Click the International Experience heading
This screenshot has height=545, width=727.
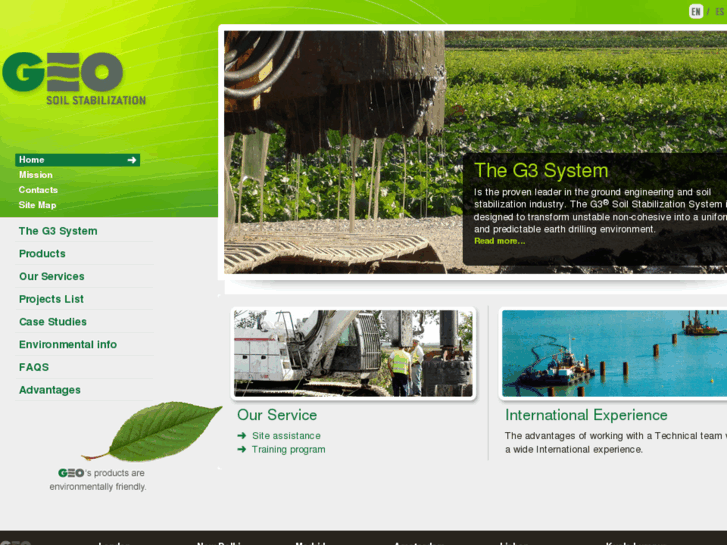click(586, 415)
